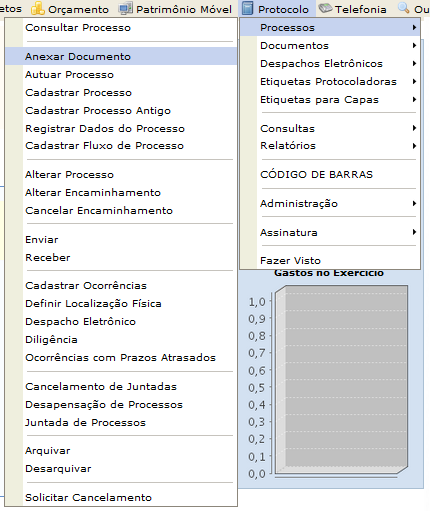Select Consultar Processo option

click(x=121, y=28)
